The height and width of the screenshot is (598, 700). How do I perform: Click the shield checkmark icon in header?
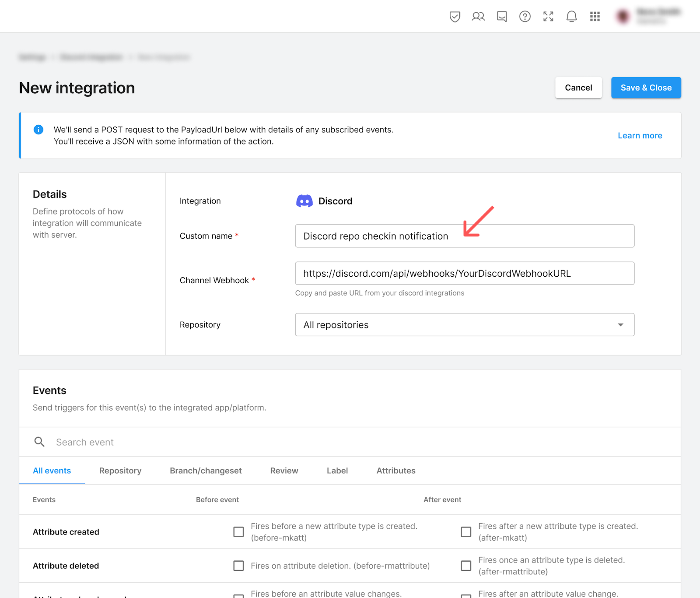click(x=455, y=17)
